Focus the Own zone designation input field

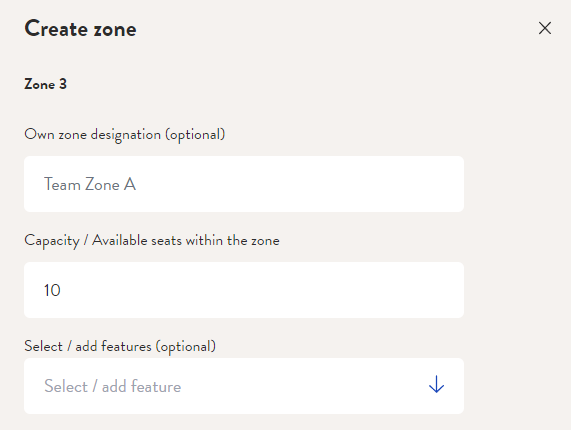point(244,184)
